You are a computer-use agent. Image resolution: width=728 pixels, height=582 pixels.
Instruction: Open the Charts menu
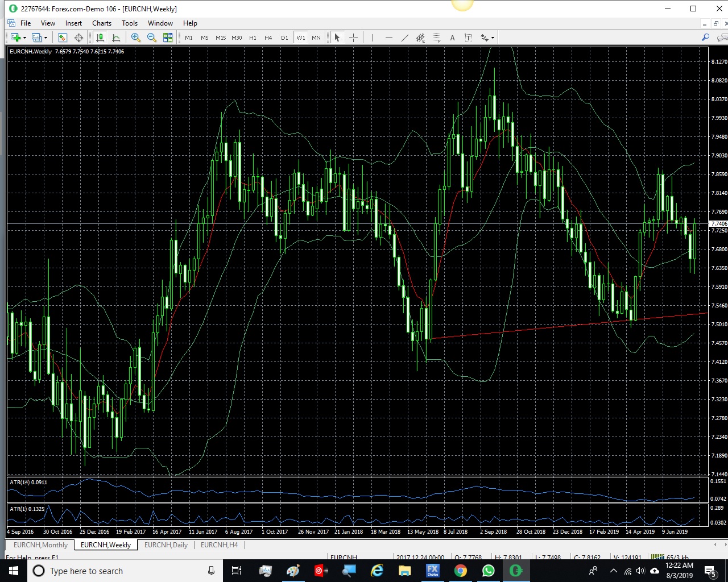102,23
